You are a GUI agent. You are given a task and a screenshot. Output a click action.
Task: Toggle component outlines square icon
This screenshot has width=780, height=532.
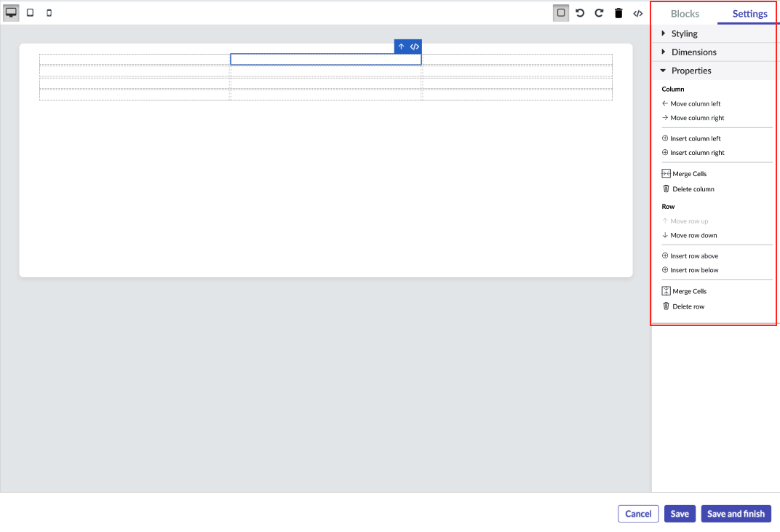[x=560, y=13]
